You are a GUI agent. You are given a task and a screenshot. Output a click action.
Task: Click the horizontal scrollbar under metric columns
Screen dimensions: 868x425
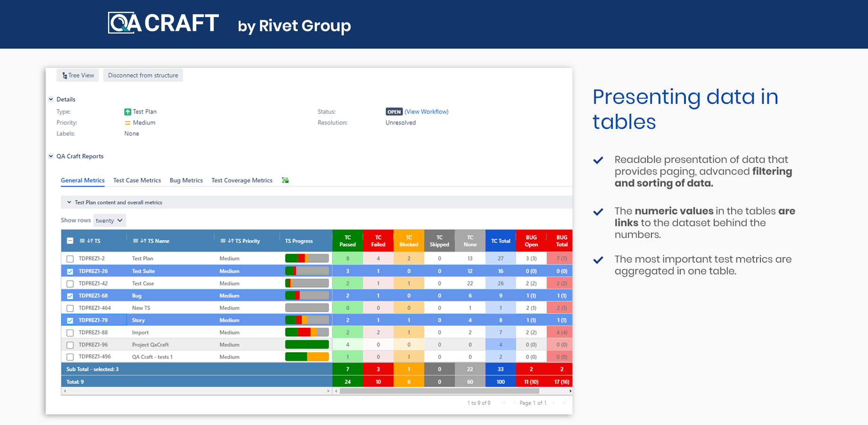pyautogui.click(x=440, y=391)
